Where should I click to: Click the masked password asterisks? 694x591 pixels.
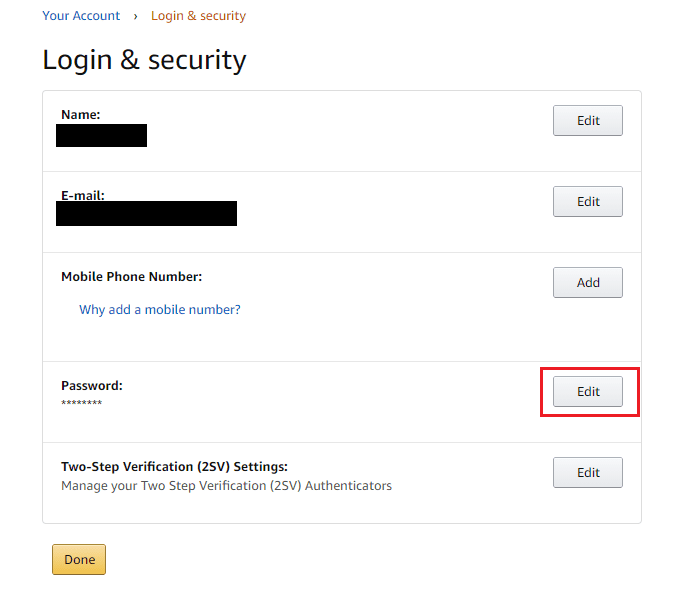(x=81, y=403)
